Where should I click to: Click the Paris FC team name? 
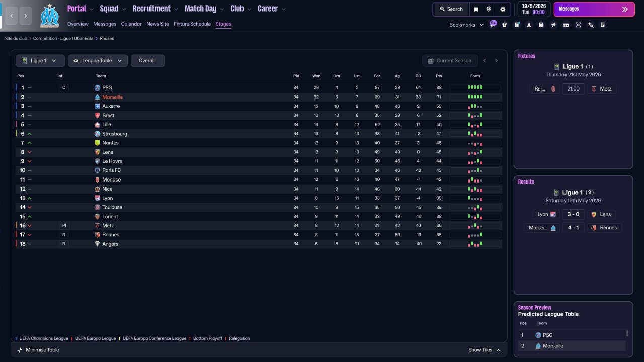112,170
